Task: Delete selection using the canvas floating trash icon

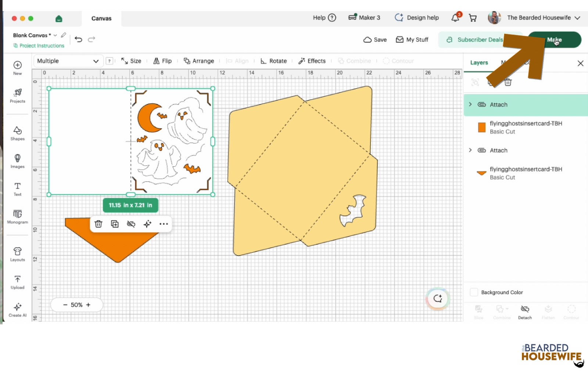Action: (98, 224)
